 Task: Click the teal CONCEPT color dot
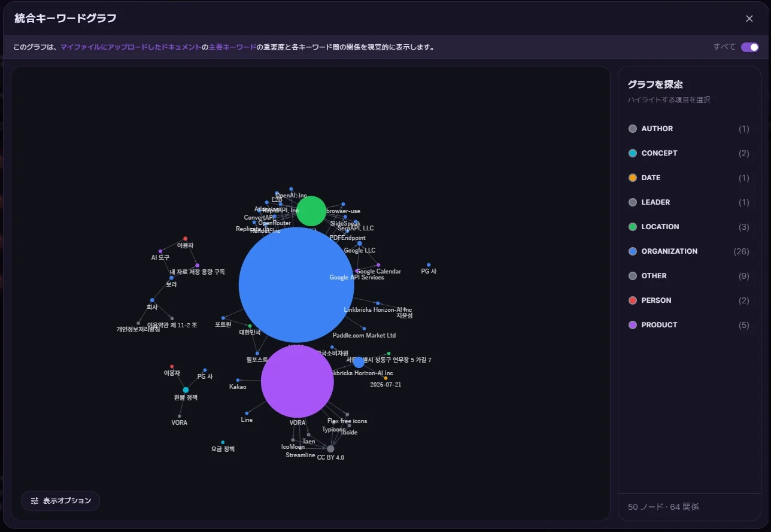pyautogui.click(x=633, y=153)
